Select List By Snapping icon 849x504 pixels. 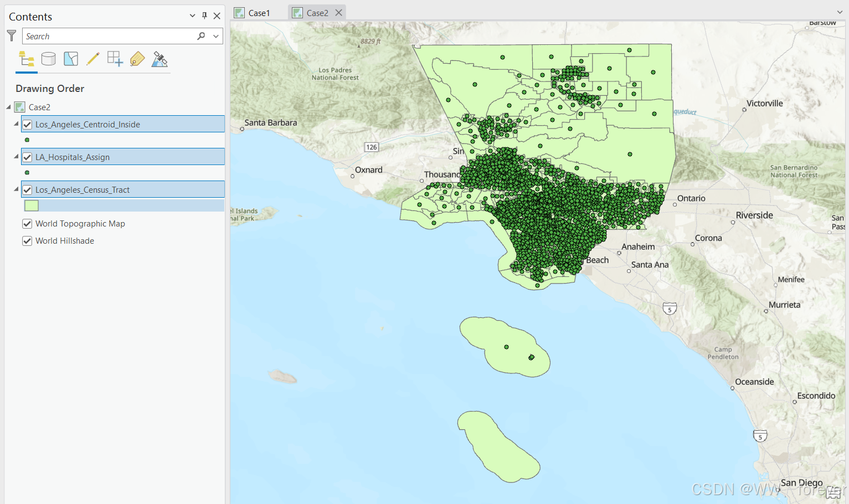coord(115,59)
